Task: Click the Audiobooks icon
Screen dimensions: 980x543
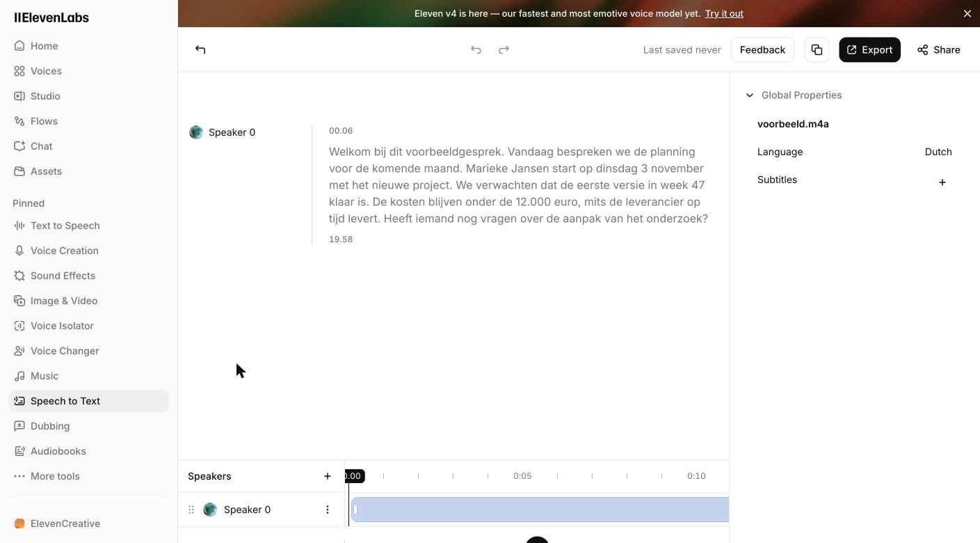Action: [19, 451]
